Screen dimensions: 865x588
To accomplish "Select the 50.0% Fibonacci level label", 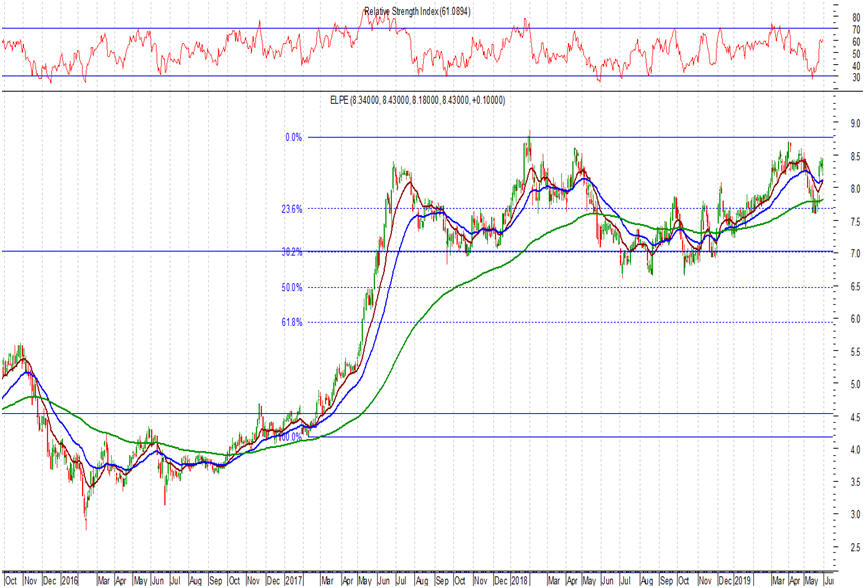I will click(292, 287).
